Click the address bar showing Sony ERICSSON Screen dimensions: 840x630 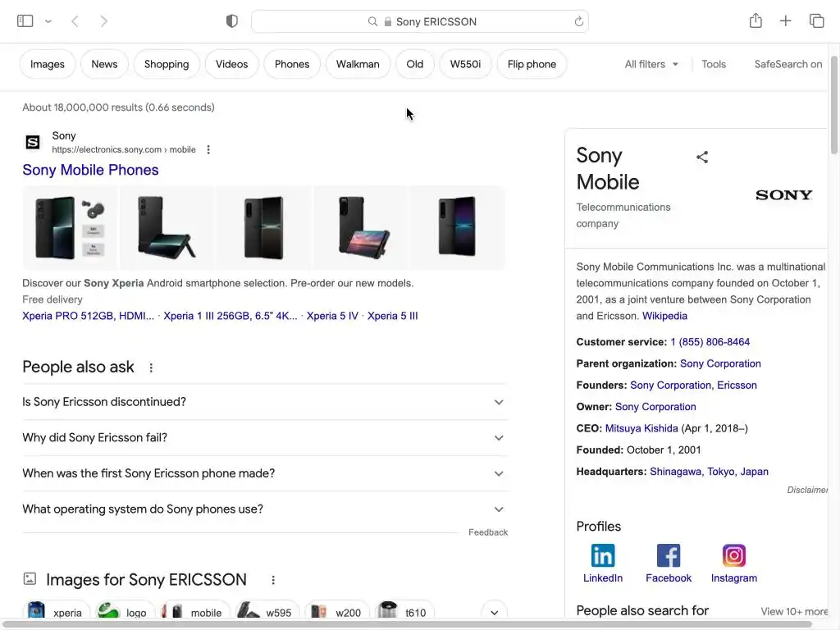420,21
